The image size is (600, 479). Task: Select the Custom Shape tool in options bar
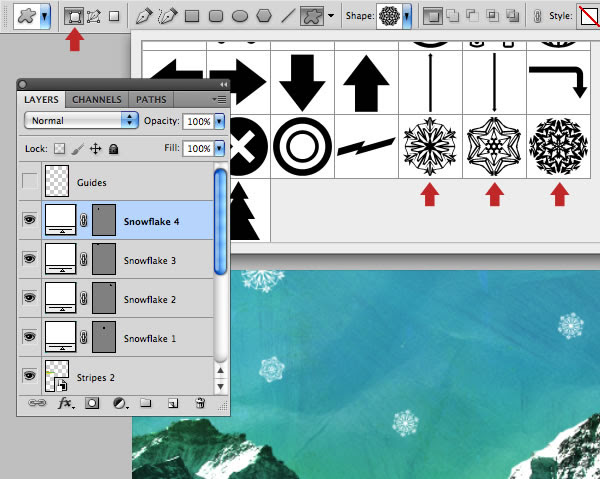pyautogui.click(x=312, y=16)
